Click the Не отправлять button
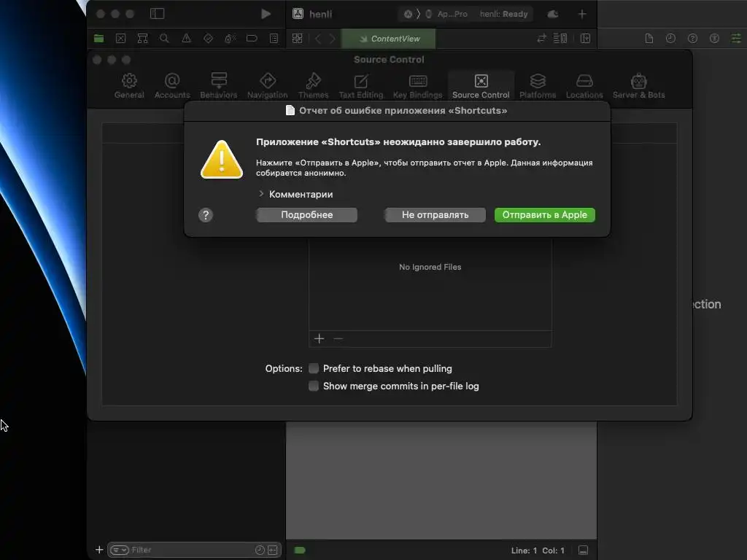Image resolution: width=747 pixels, height=560 pixels. (x=435, y=215)
